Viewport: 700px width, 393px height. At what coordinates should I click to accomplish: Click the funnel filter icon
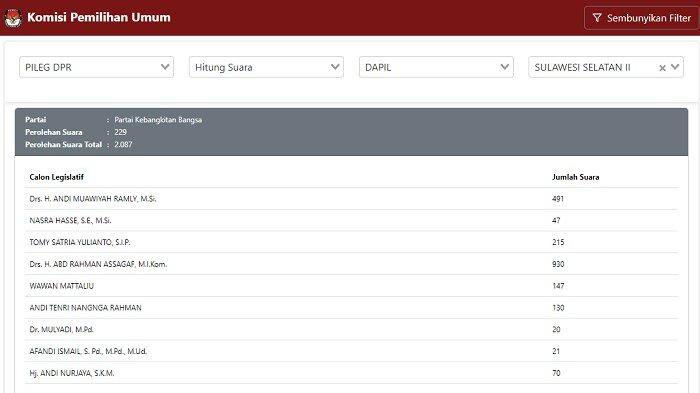point(597,18)
